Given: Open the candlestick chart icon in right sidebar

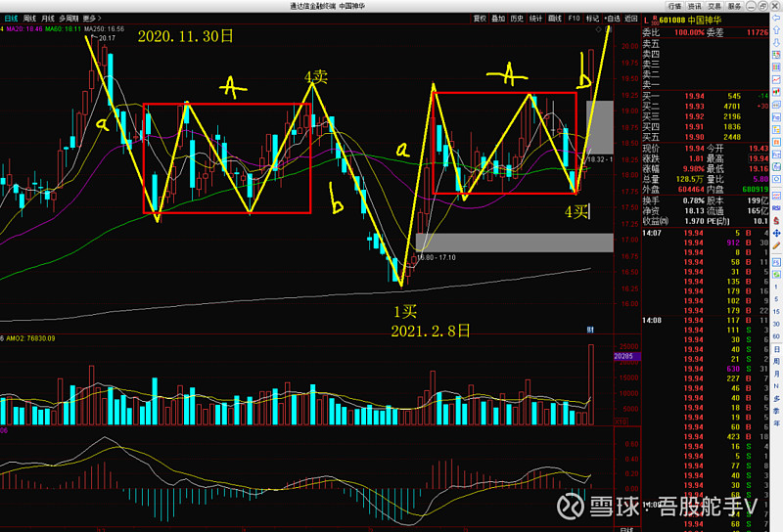Looking at the screenshot, I should [776, 92].
